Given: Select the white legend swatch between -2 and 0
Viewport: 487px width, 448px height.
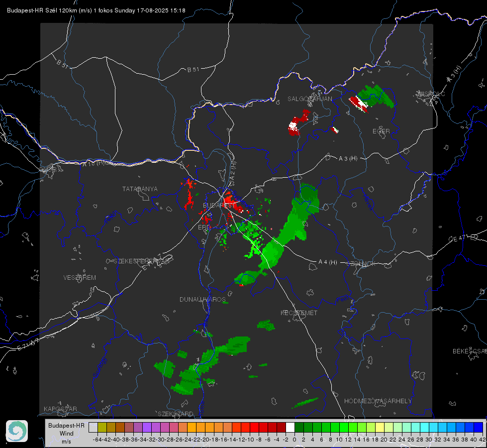Looking at the screenshot, I should [290, 427].
